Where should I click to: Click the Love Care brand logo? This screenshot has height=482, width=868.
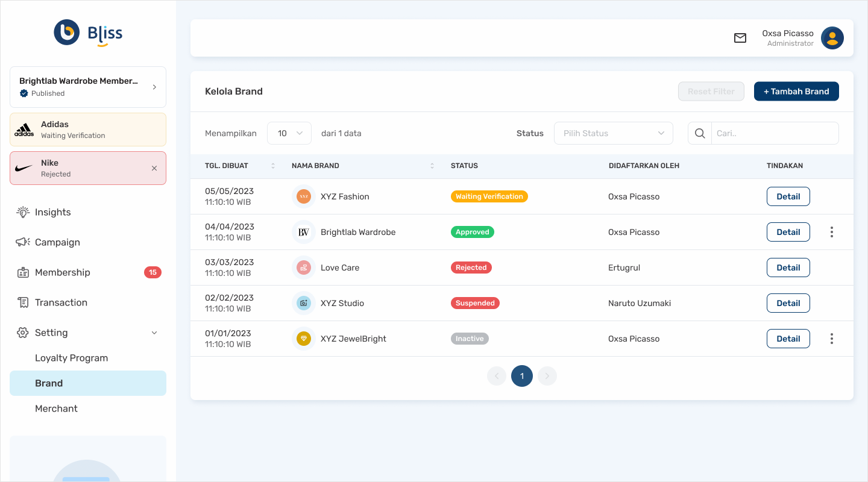click(x=304, y=268)
